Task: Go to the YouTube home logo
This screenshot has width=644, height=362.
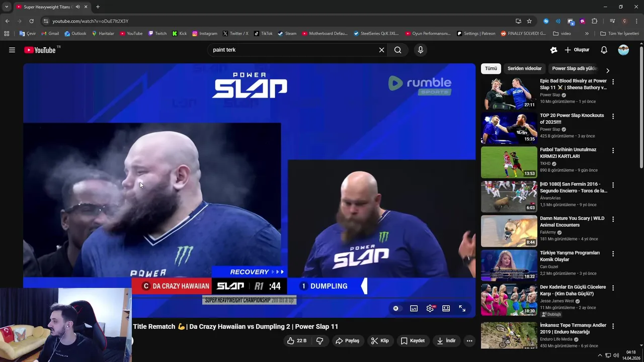Action: 41,50
